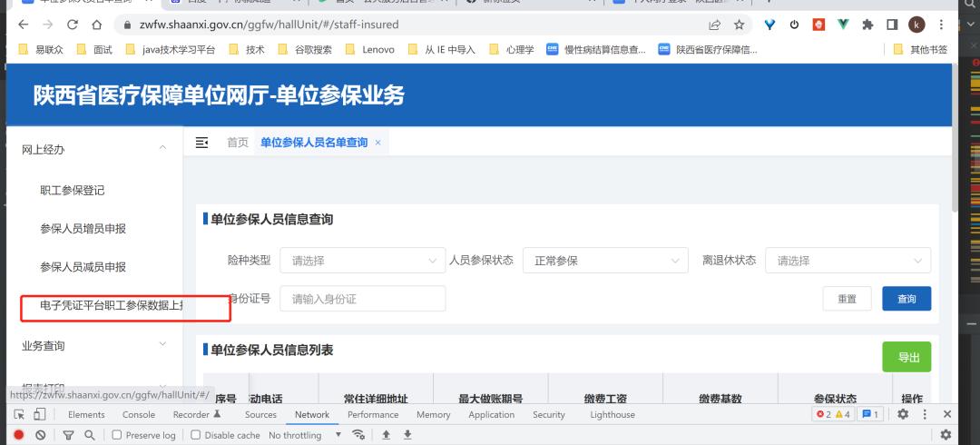Open the Vue devtools extension icon
Screen dimensions: 980x445
click(x=842, y=25)
